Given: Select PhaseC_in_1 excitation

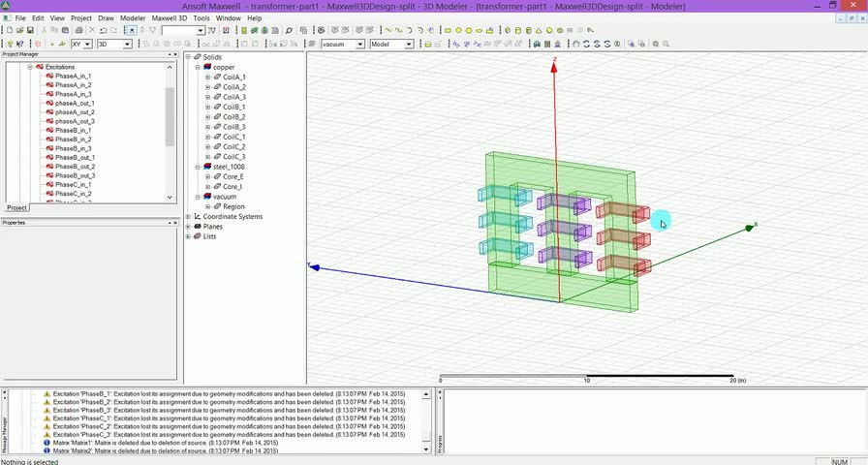Looking at the screenshot, I should pos(73,184).
